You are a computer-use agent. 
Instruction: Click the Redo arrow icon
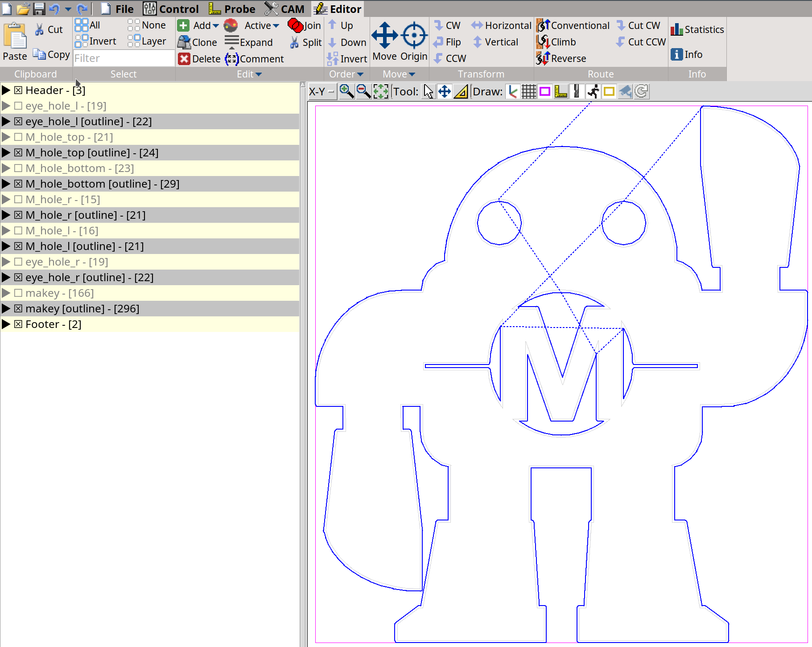pyautogui.click(x=82, y=8)
